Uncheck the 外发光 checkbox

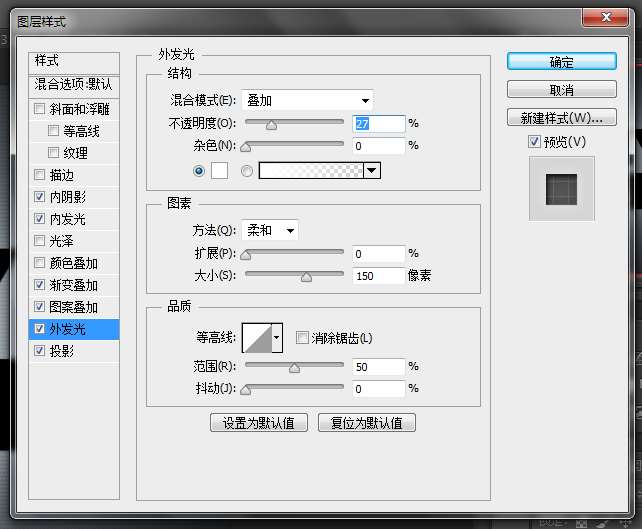point(39,329)
